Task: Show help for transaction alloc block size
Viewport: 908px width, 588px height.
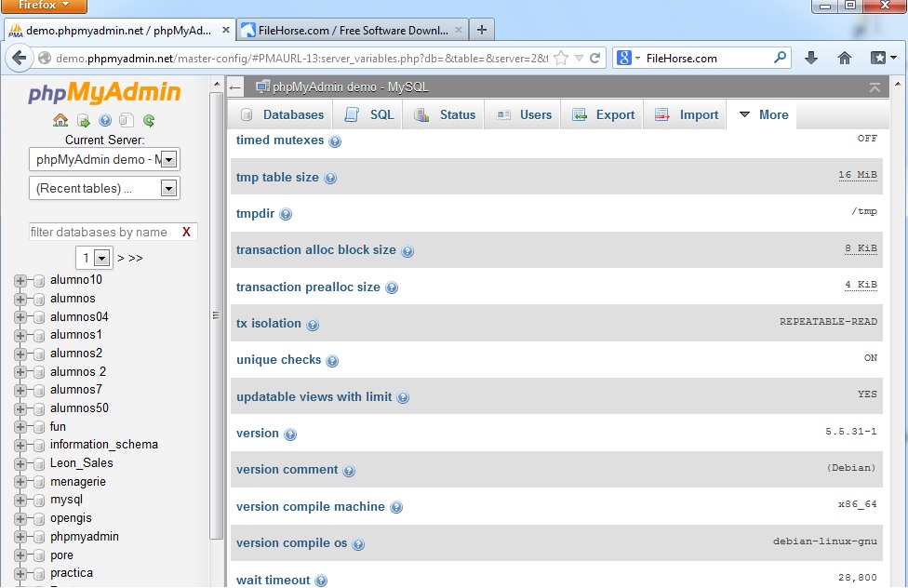Action: pos(407,251)
